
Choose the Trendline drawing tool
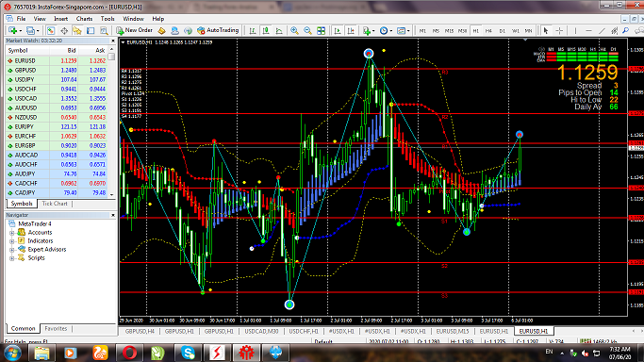(x=602, y=31)
